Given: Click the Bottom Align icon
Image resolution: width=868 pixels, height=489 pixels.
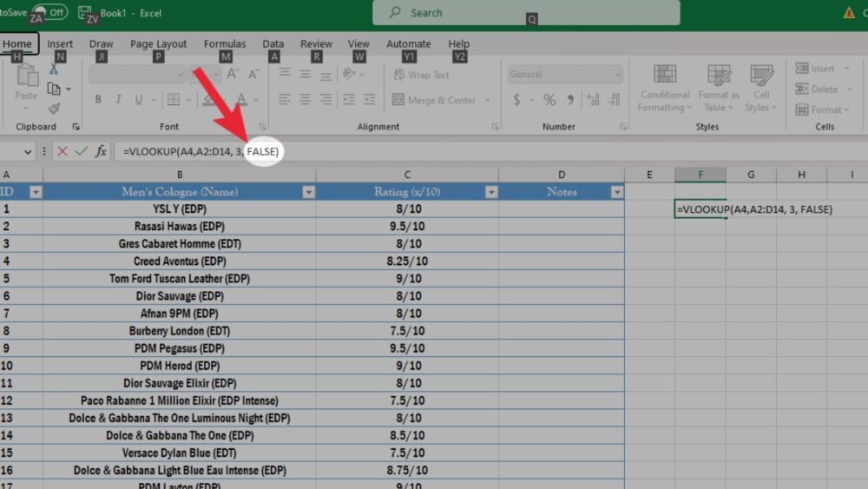Looking at the screenshot, I should [325, 75].
